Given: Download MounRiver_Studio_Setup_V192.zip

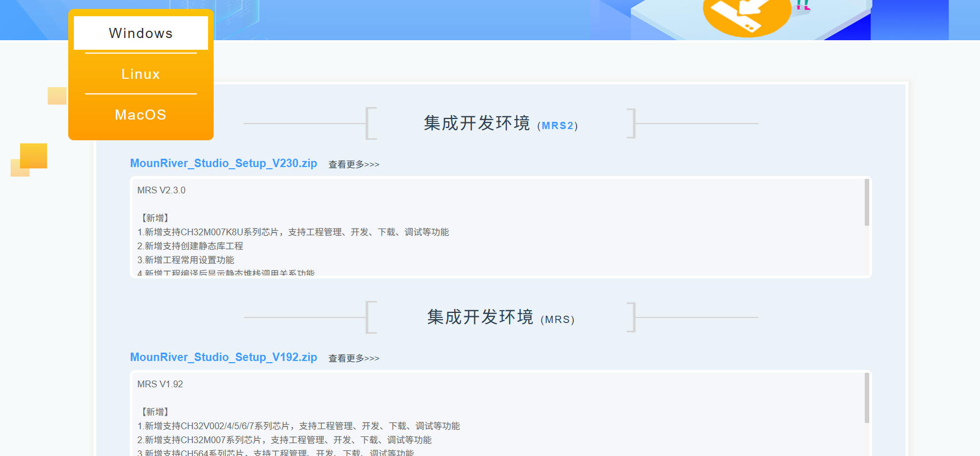Looking at the screenshot, I should [x=224, y=357].
